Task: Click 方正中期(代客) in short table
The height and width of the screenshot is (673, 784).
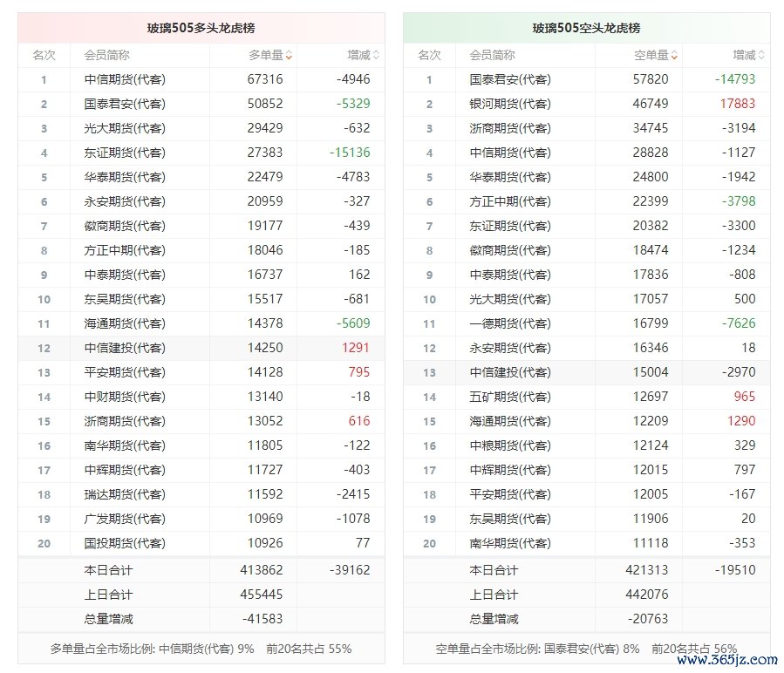Action: click(x=510, y=202)
